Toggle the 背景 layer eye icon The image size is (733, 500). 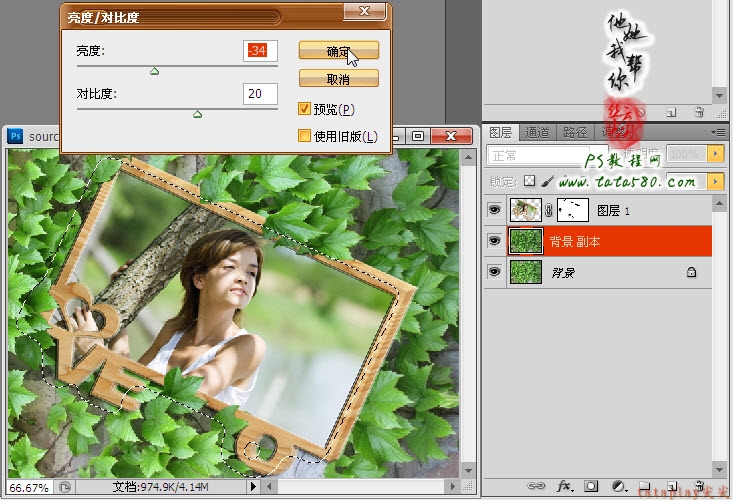(495, 271)
